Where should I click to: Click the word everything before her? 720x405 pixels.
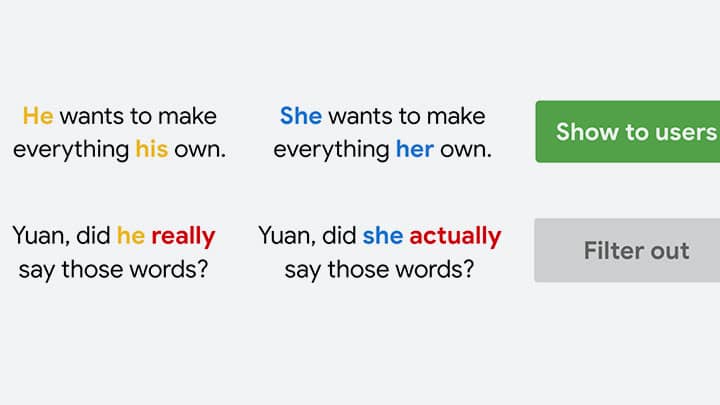tap(332, 150)
